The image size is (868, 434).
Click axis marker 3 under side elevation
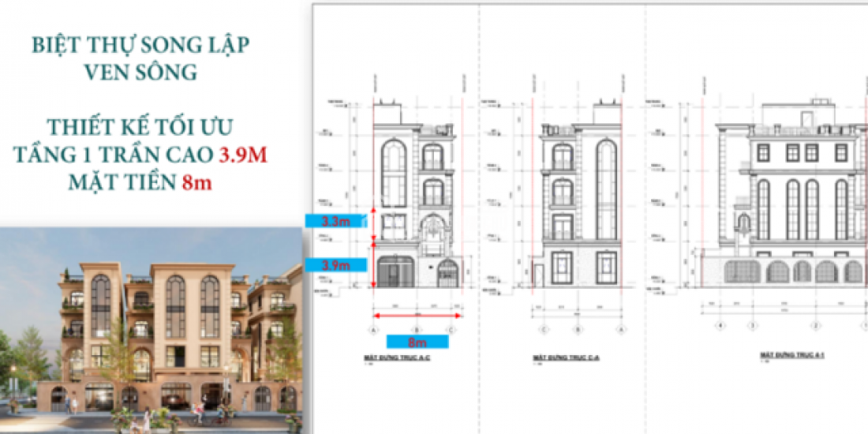click(752, 325)
